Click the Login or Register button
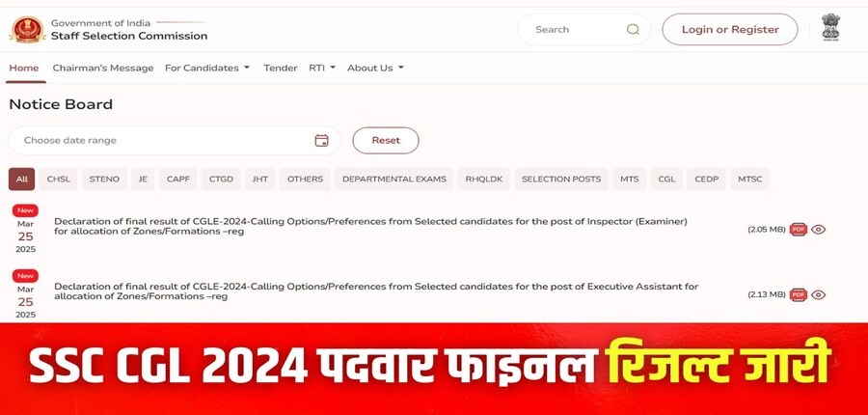Viewport: 868px width, 415px height. point(730,29)
